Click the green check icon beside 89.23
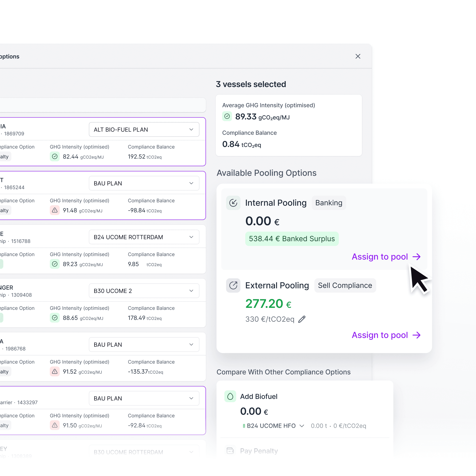The width and height of the screenshot is (476, 476). [x=55, y=264]
